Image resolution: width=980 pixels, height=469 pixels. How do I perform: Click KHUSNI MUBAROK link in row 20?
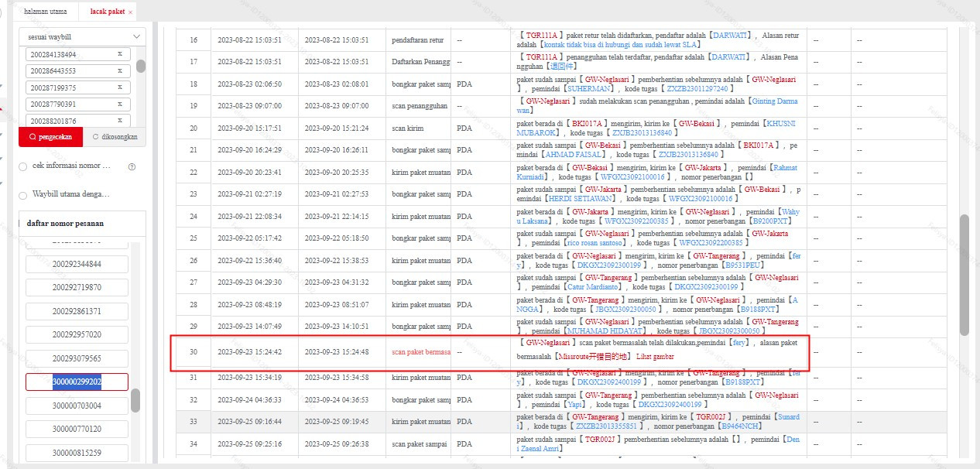(655, 128)
